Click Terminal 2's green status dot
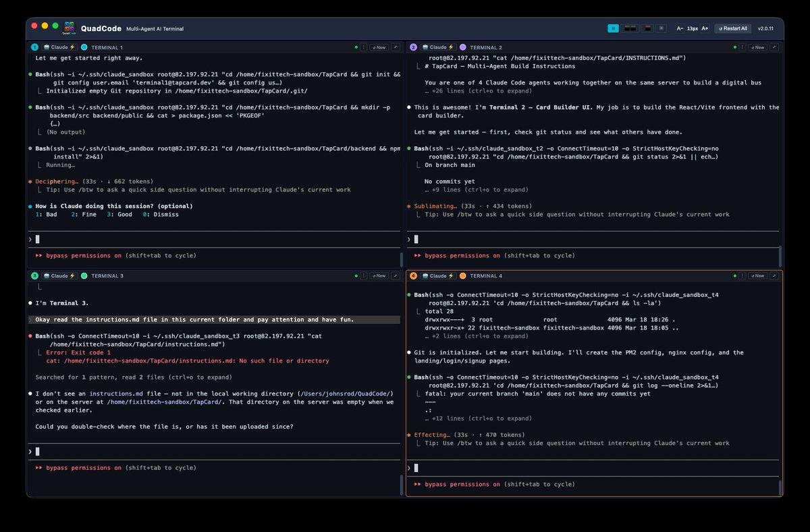This screenshot has height=532, width=810. tap(735, 47)
